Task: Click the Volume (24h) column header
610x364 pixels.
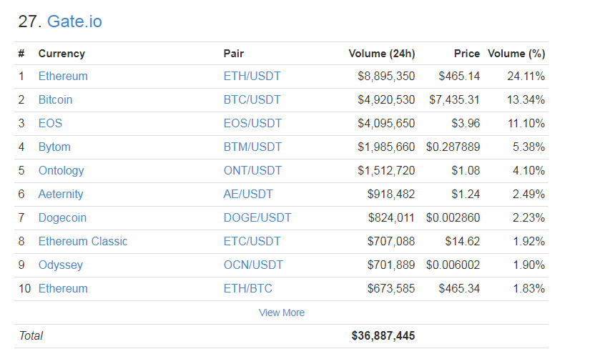Action: click(381, 54)
